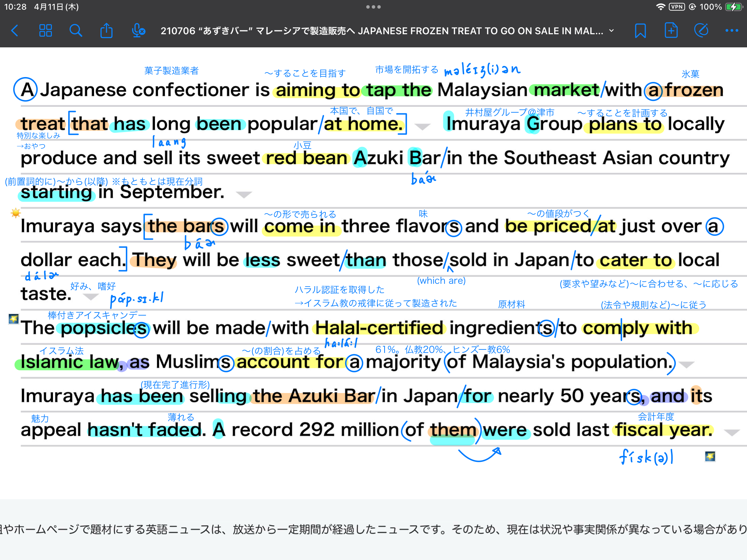This screenshot has width=747, height=560.
Task: Tap the word 'popsicles'
Action: [x=104, y=328]
